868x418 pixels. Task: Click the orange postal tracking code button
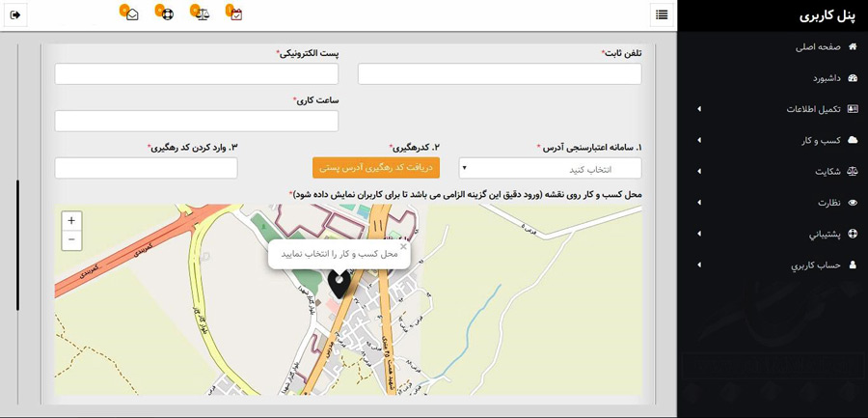point(376,168)
